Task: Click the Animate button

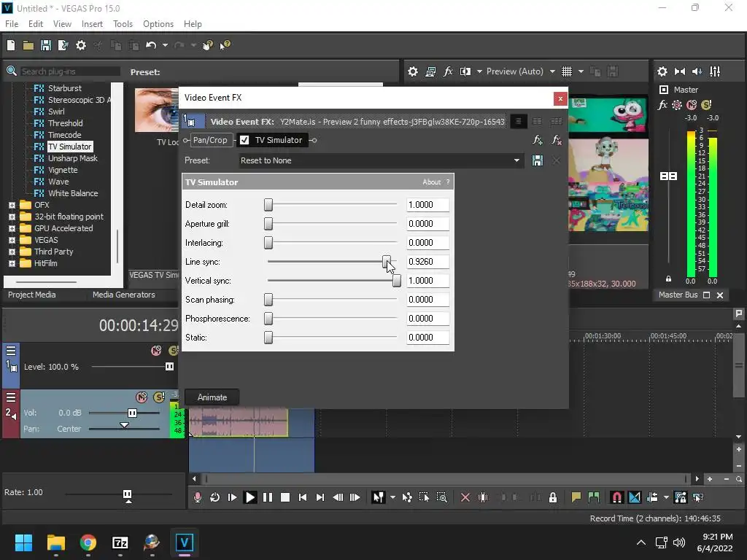Action: (212, 397)
